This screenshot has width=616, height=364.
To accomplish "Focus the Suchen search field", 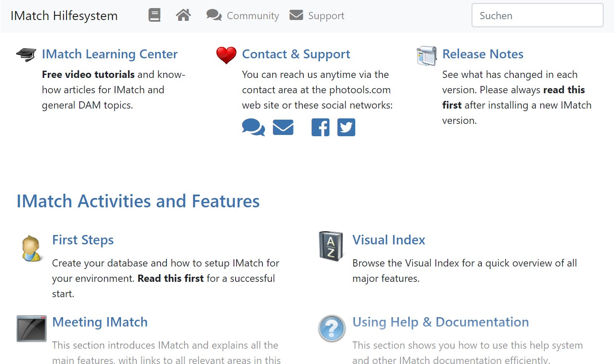I will pos(537,15).
